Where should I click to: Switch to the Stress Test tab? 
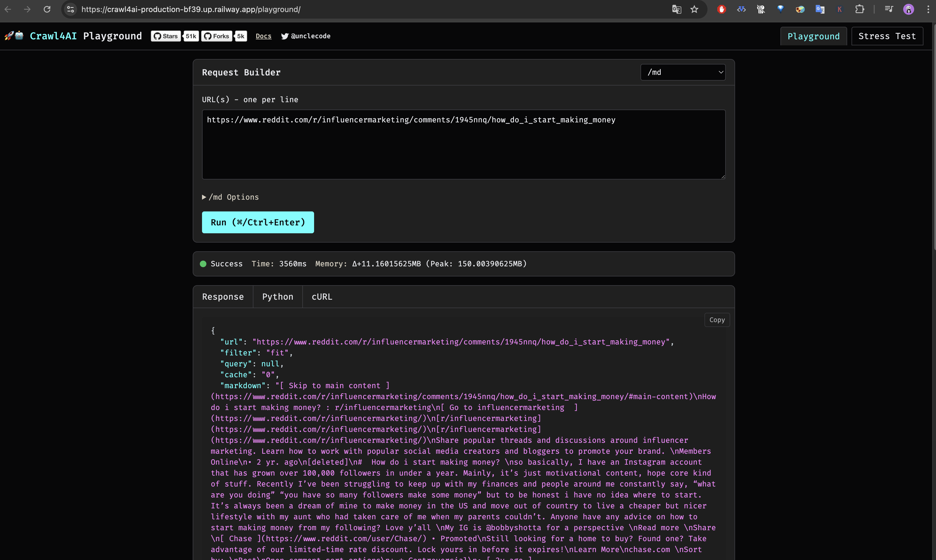pos(887,36)
